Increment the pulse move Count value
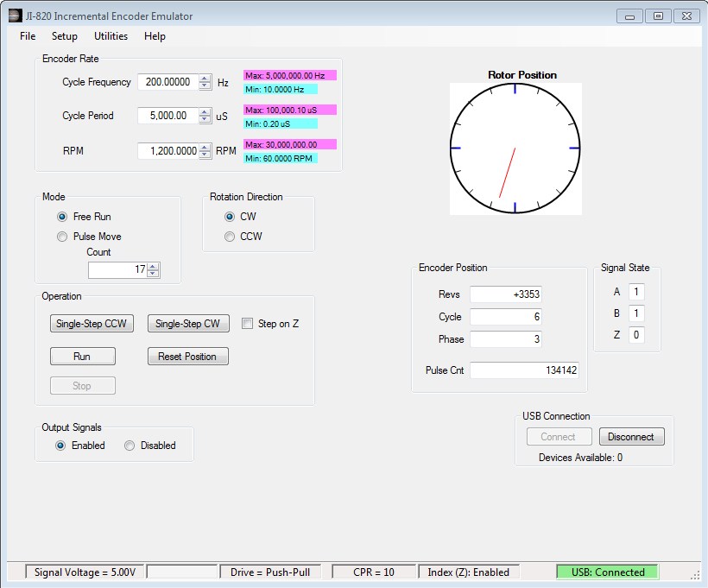Screen dimensions: 708x588 [x=153, y=266]
